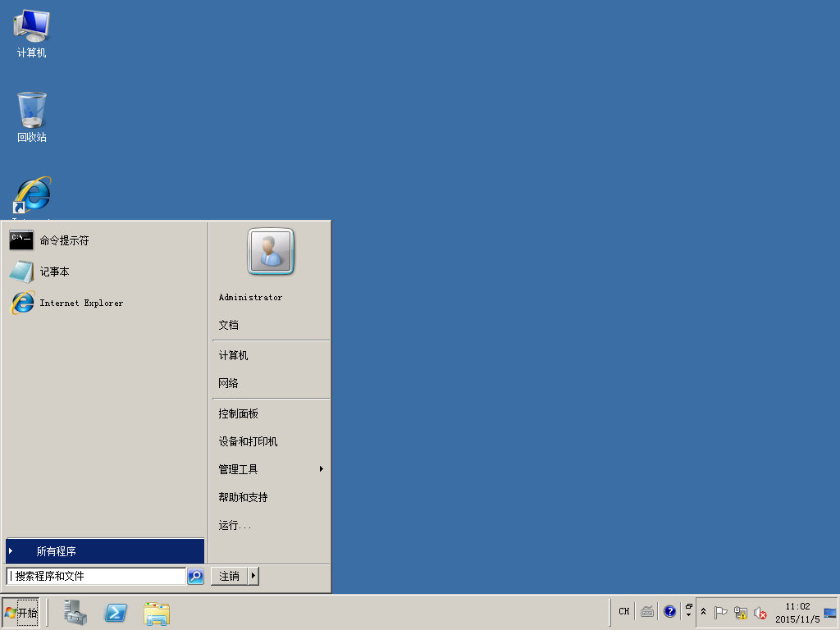
Task: Click the 搜索程序和文件 search box
Action: point(97,576)
